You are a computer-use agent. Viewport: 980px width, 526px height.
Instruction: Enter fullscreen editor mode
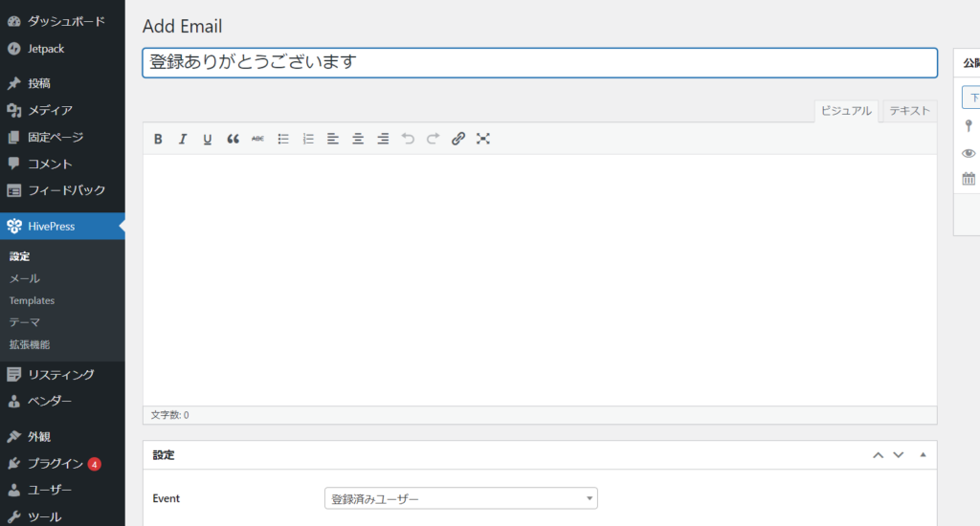coord(483,139)
